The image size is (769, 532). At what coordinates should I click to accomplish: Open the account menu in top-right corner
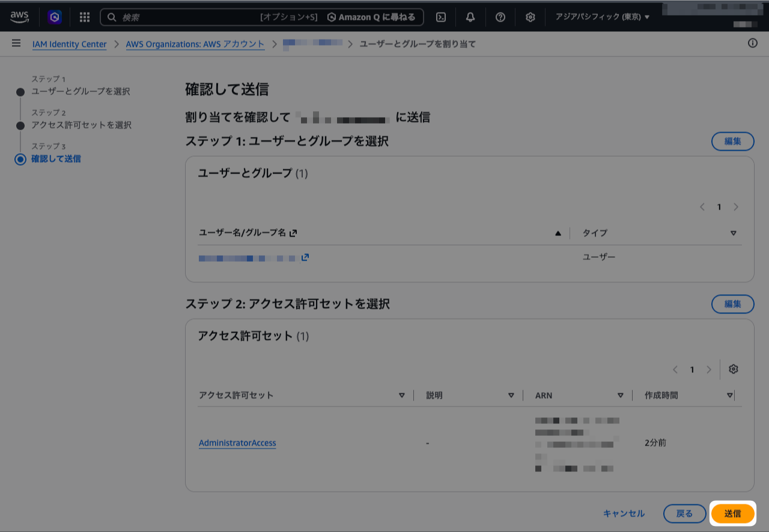[712, 16]
